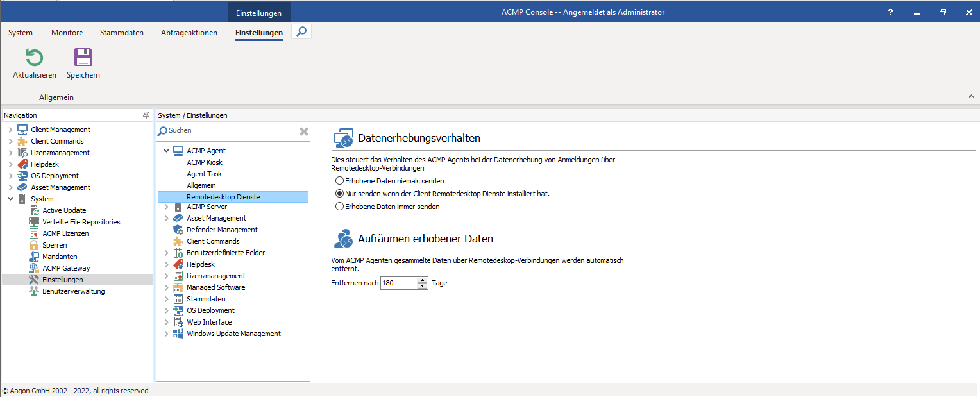Expand Helpdesk in the settings tree
The width and height of the screenshot is (980, 397).
coord(167,264)
